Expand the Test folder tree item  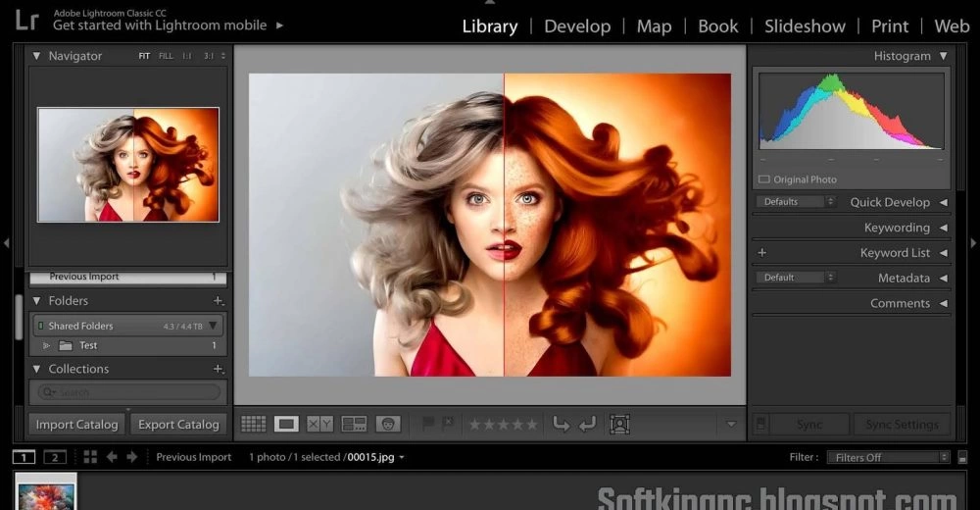tap(46, 346)
